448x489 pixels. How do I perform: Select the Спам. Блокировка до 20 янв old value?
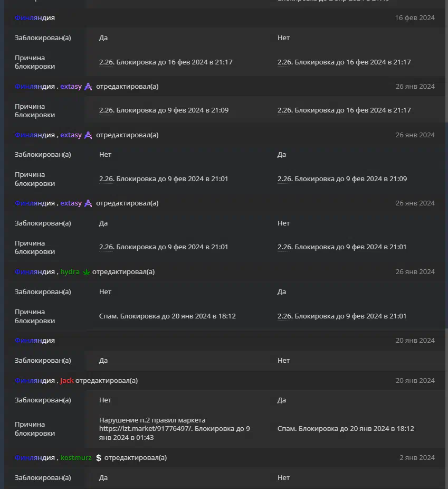tap(167, 316)
